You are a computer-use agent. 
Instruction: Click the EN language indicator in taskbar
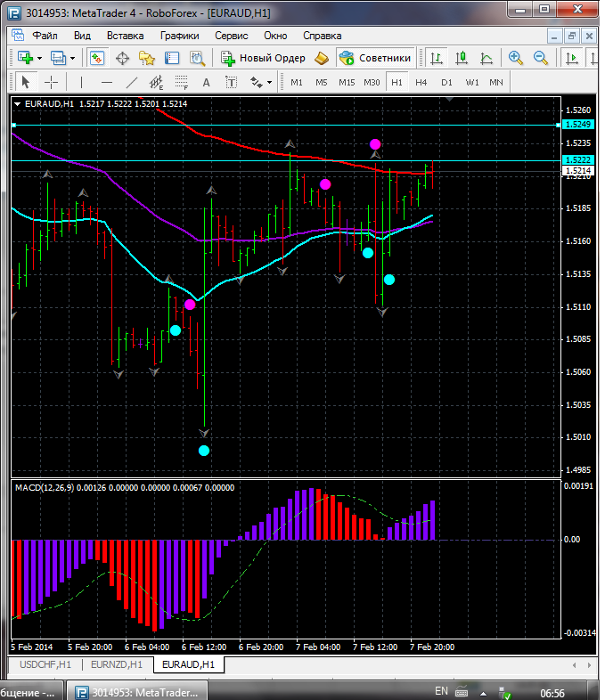point(441,691)
